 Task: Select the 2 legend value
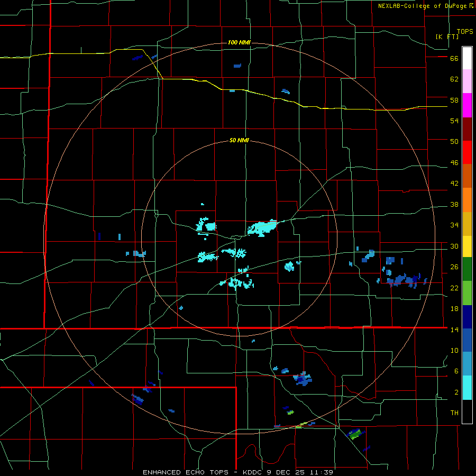coord(456,392)
